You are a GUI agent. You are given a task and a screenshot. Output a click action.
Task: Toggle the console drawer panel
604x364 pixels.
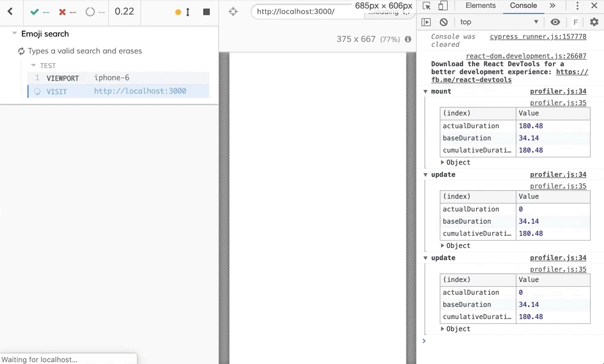[x=427, y=21]
